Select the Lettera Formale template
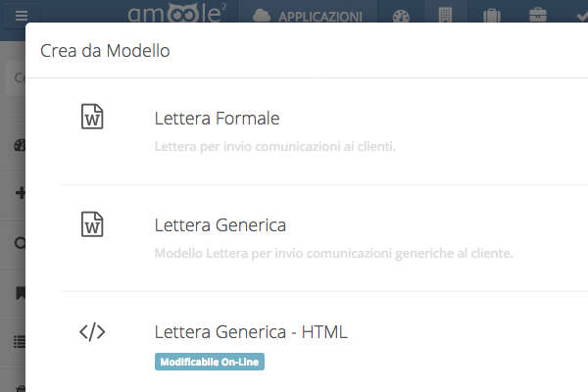The width and height of the screenshot is (588, 392). [217, 119]
